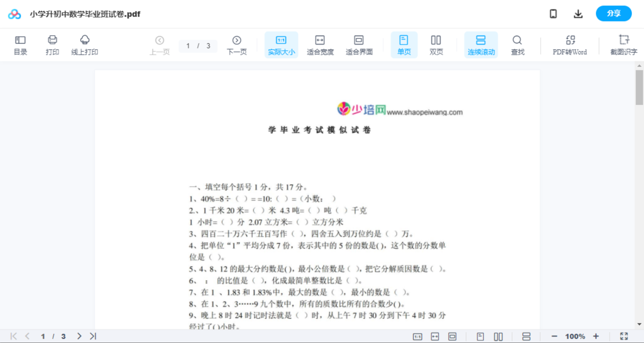The width and height of the screenshot is (644, 343).
Task: Click the download icon in the top bar
Action: 578,13
